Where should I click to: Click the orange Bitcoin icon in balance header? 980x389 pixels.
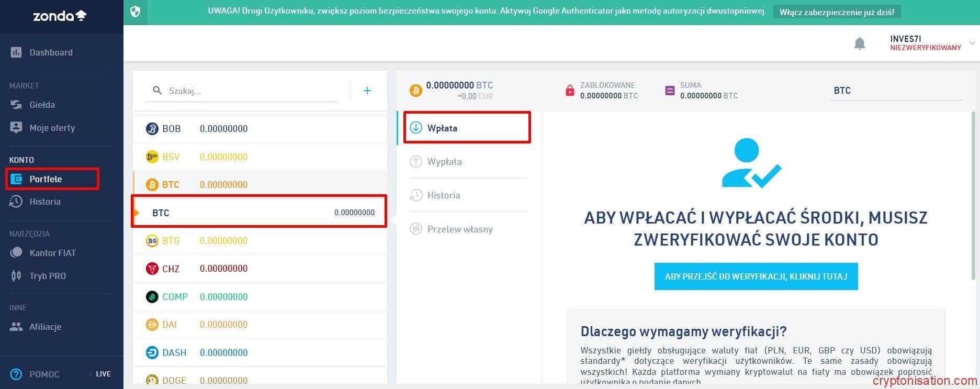415,91
